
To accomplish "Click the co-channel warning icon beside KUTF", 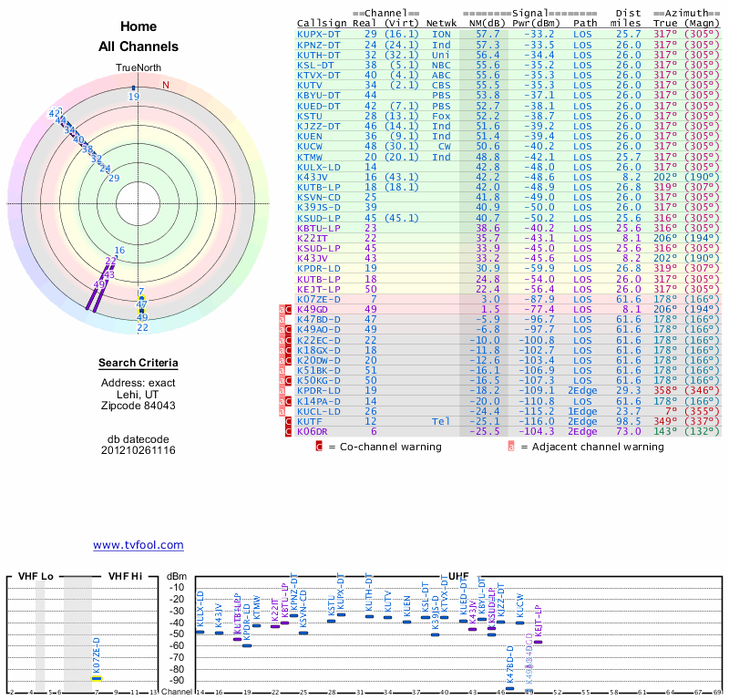I will (289, 421).
